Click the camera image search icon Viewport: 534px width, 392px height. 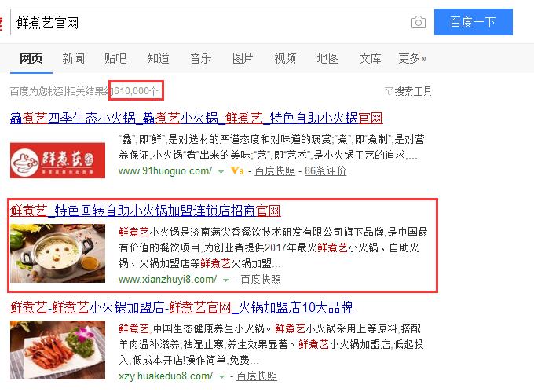coord(419,23)
